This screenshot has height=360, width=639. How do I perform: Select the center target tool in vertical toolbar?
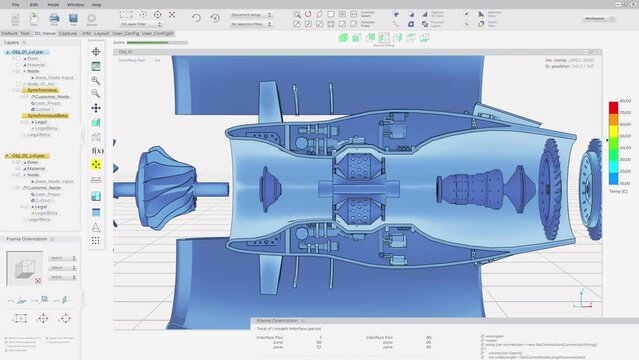click(x=96, y=52)
